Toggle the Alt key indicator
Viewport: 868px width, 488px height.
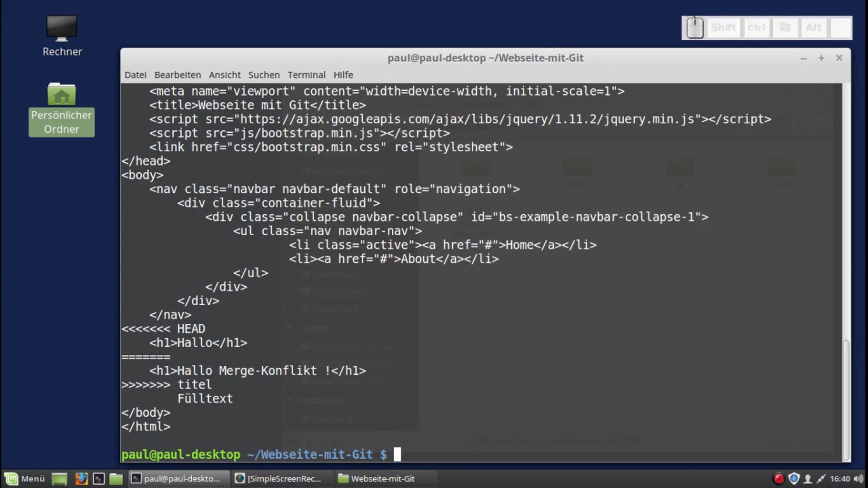click(x=813, y=28)
